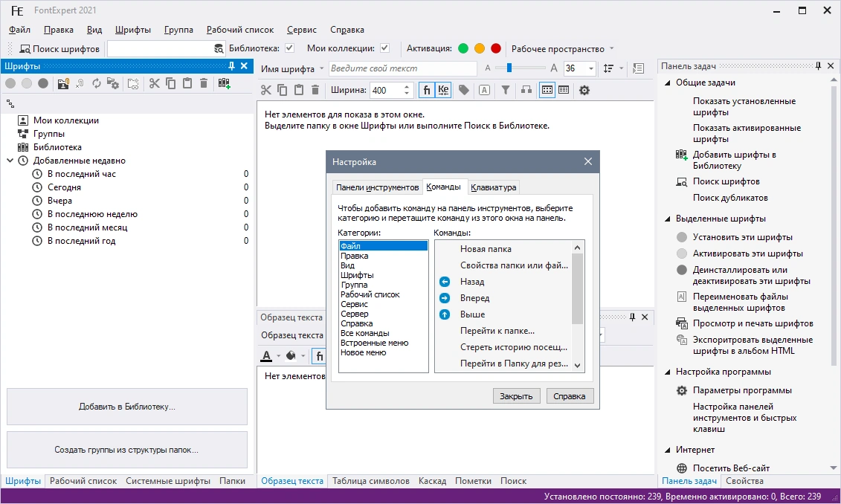Open the Рабочий список menu
Screen dimensions: 841x504
239,30
